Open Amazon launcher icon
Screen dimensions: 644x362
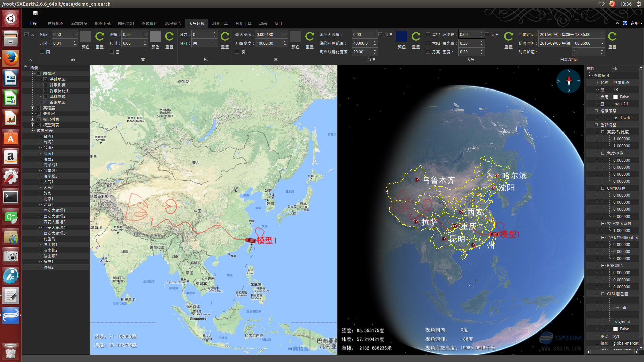pyautogui.click(x=11, y=158)
